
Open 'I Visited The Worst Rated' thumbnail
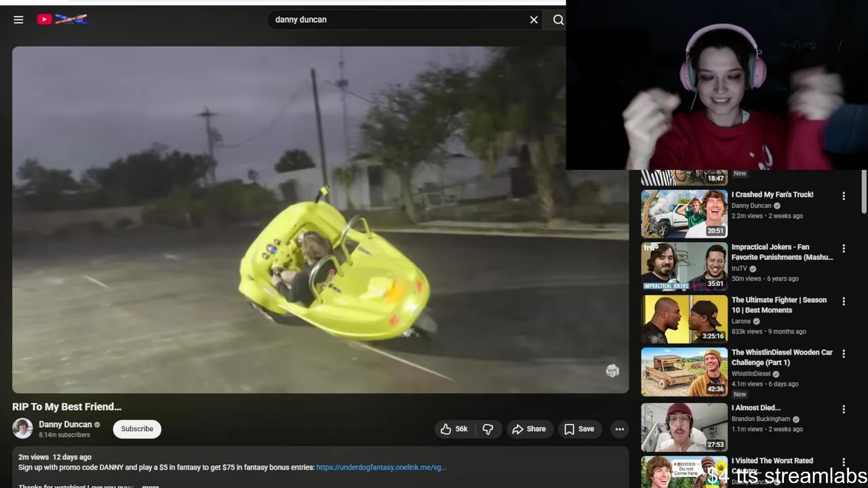pyautogui.click(x=684, y=472)
